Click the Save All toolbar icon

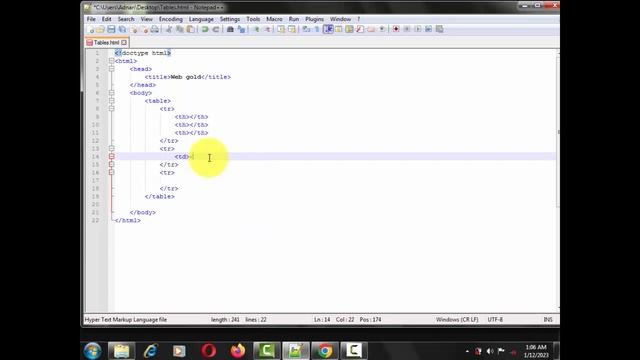pos(122,29)
